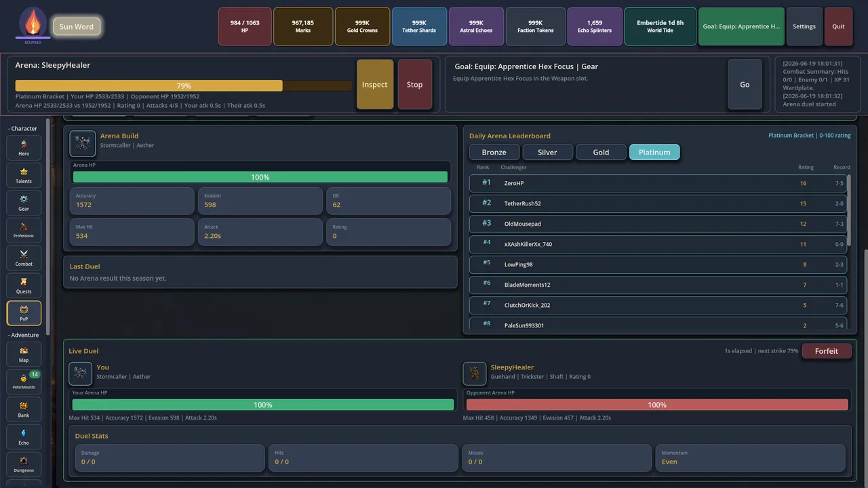Collapse the Adventure sidebar section
Image resolution: width=868 pixels, height=488 pixels.
point(24,335)
